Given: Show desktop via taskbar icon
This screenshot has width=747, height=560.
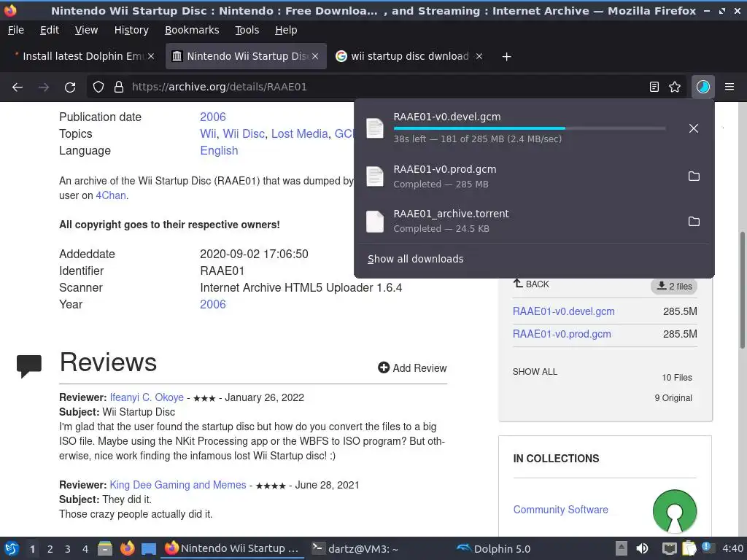Looking at the screenshot, I should tap(149, 548).
